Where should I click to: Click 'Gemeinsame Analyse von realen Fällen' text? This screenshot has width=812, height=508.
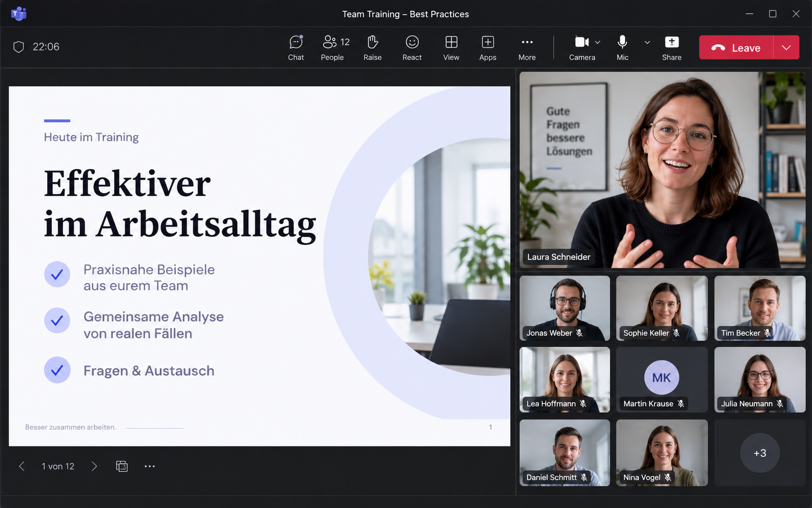(x=154, y=325)
